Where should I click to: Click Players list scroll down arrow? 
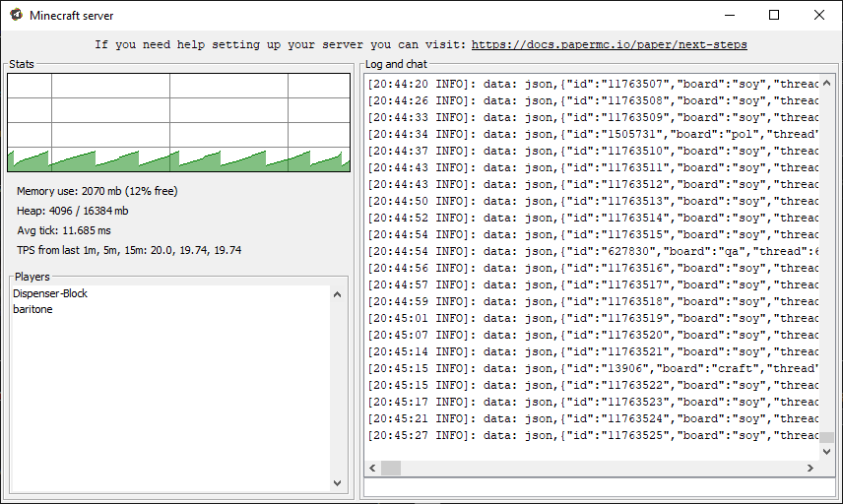click(338, 482)
